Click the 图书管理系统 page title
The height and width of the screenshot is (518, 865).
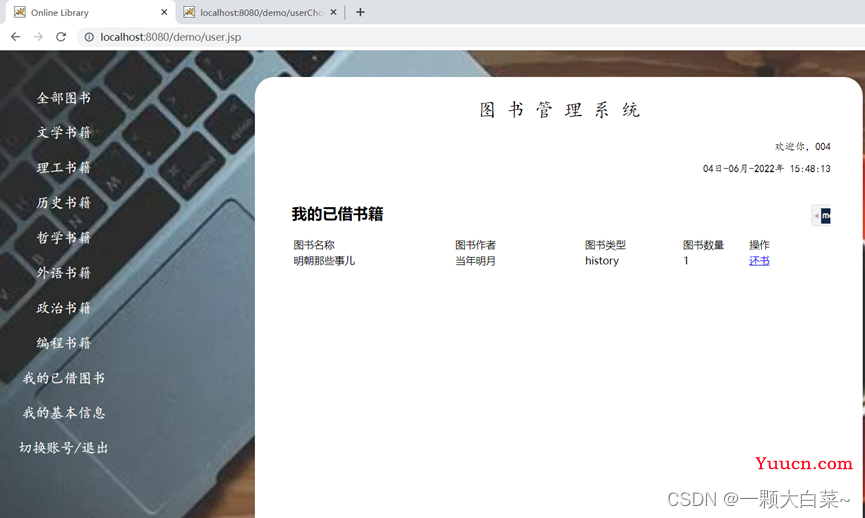tap(559, 110)
